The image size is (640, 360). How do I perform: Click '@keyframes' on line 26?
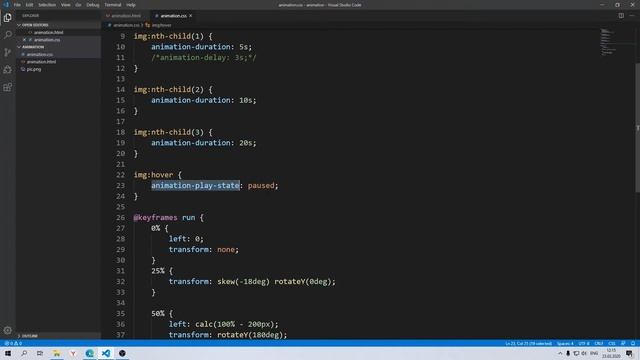pyautogui.click(x=156, y=218)
